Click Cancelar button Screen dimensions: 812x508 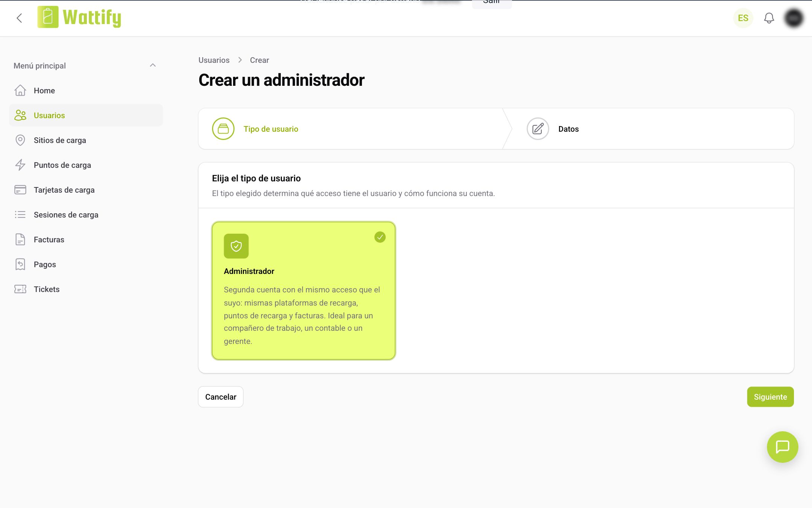[221, 397]
